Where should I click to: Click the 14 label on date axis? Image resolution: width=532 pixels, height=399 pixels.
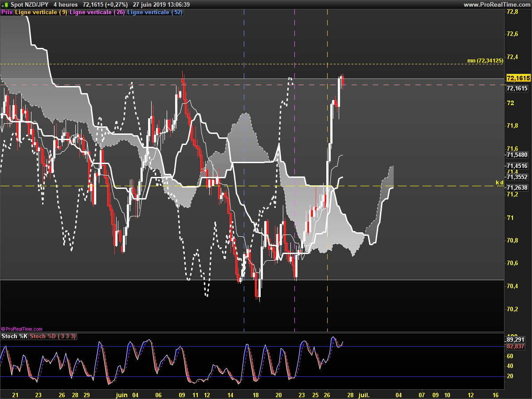[x=230, y=395]
